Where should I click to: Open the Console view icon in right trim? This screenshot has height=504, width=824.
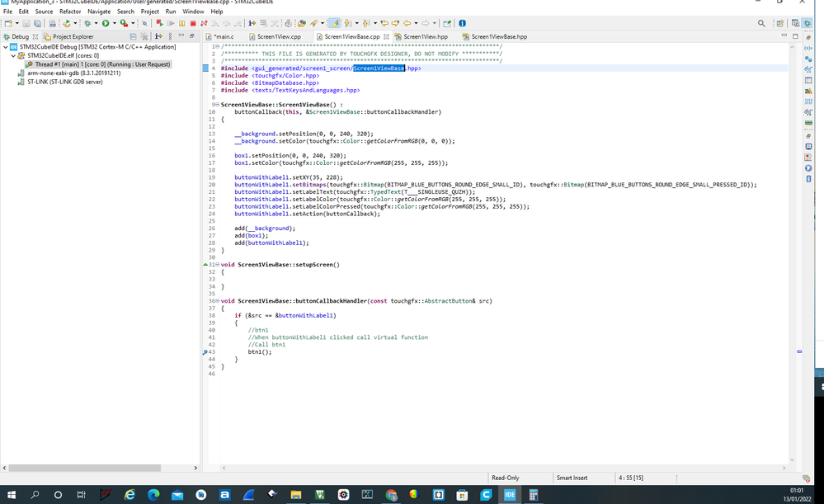coord(808,147)
